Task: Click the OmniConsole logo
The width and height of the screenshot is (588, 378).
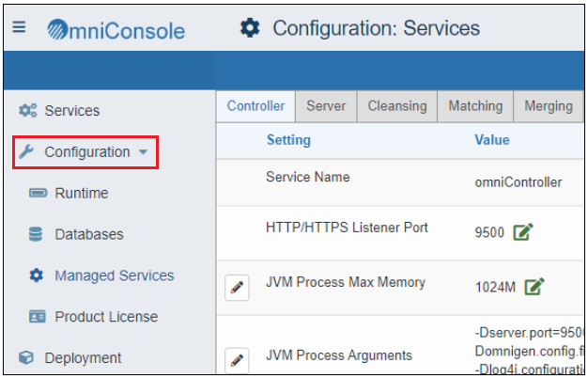Action: (116, 30)
